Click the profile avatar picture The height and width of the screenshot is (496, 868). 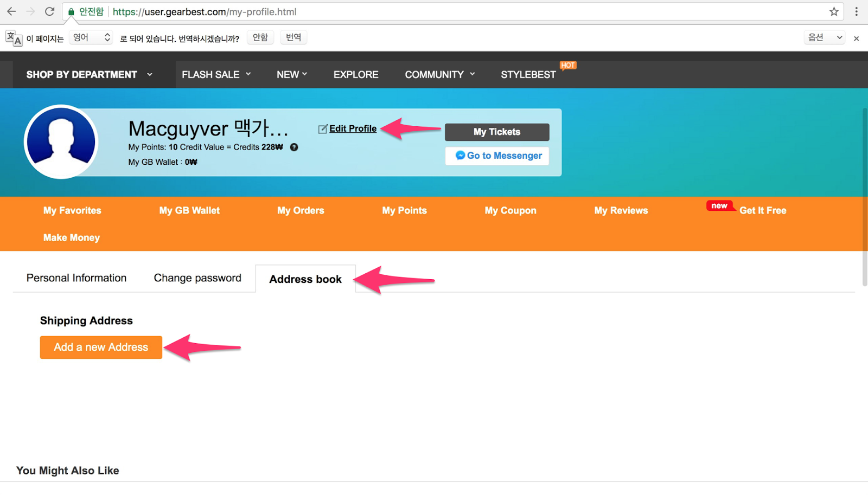tap(61, 141)
